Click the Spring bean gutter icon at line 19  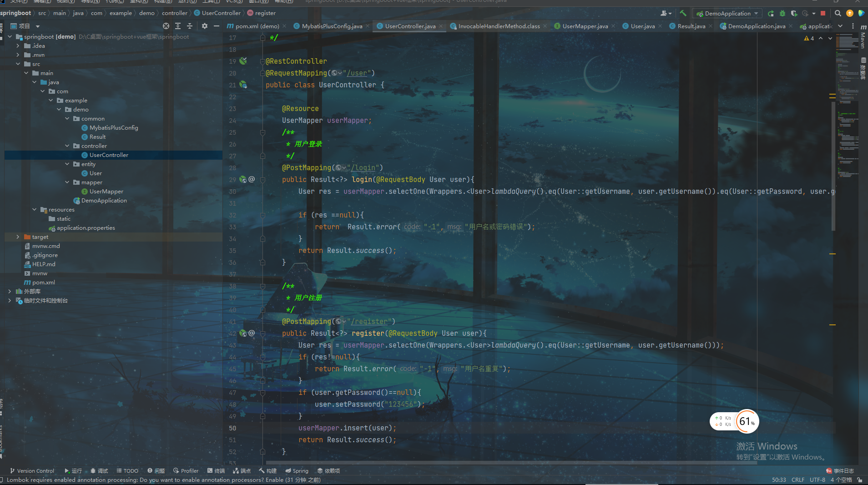[243, 61]
